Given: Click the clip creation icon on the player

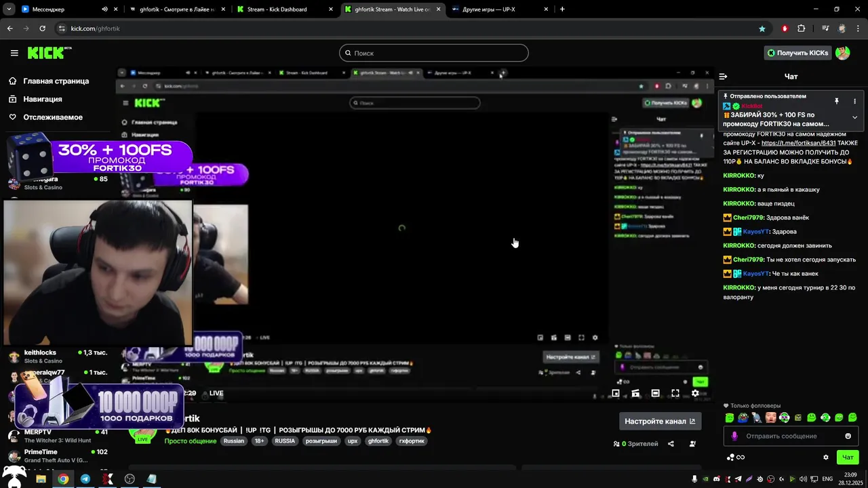Looking at the screenshot, I should (x=635, y=393).
